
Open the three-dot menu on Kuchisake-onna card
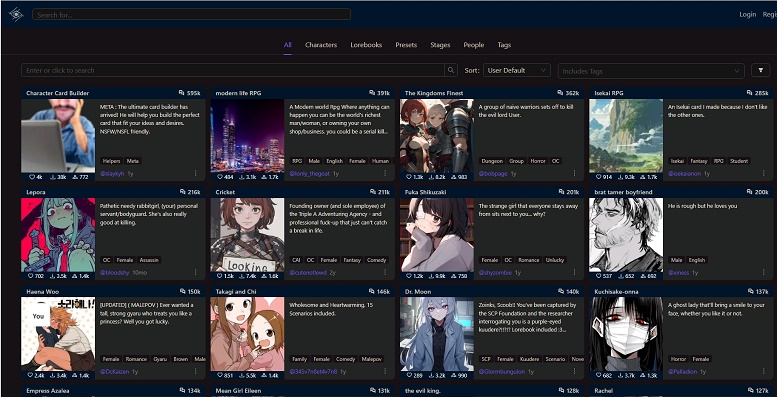point(764,371)
